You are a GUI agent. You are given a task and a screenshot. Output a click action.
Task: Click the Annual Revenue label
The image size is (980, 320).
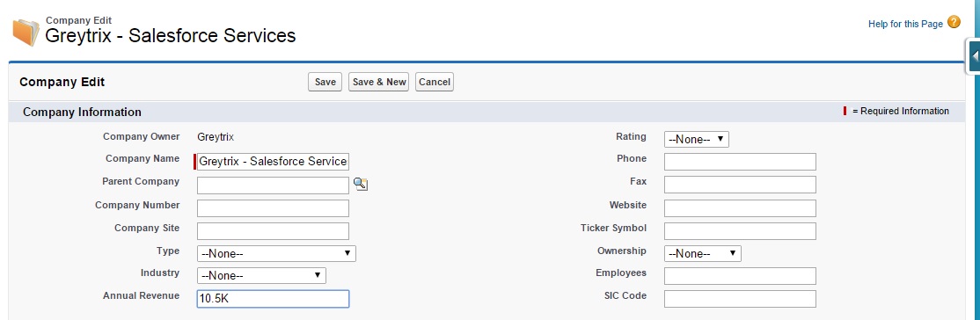(x=142, y=295)
